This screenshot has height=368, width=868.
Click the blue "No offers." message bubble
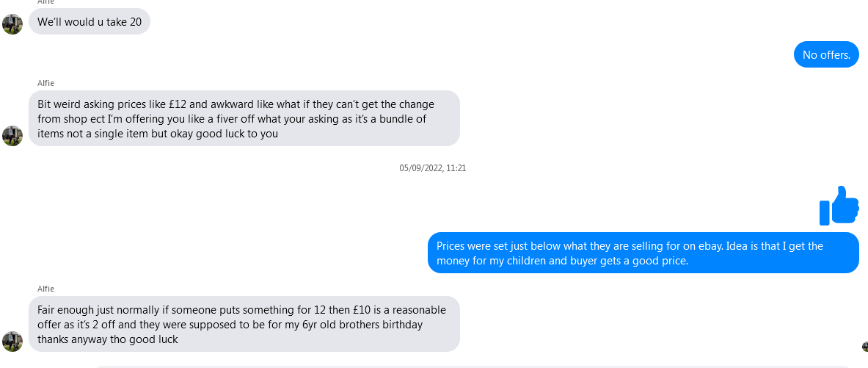(x=826, y=54)
